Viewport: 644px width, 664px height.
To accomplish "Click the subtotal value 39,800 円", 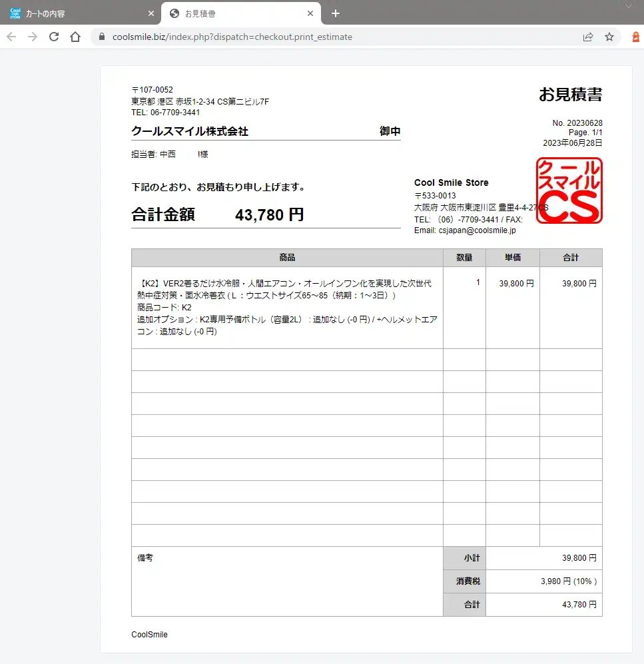I will pyautogui.click(x=579, y=558).
